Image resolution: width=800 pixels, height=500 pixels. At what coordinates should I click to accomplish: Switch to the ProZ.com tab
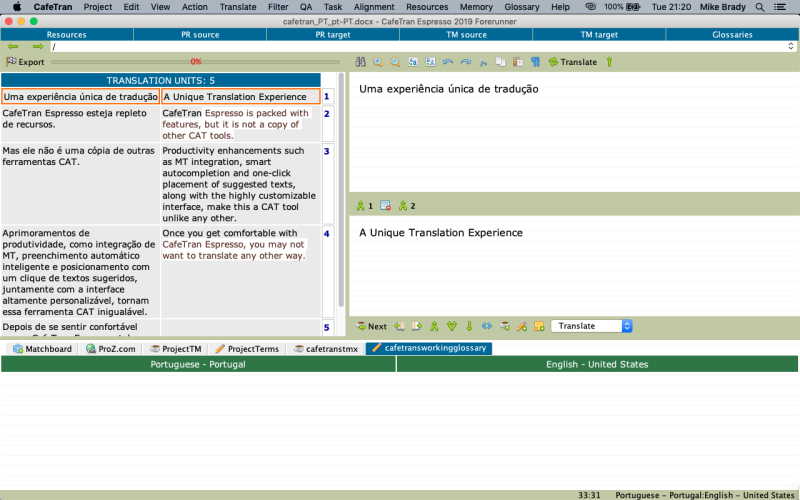point(111,349)
